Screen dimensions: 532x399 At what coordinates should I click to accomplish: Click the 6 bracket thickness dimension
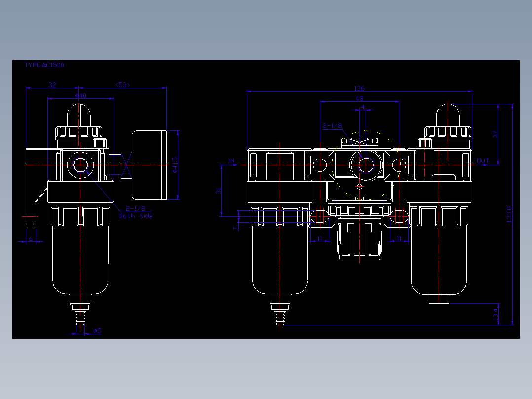pyautogui.click(x=31, y=239)
